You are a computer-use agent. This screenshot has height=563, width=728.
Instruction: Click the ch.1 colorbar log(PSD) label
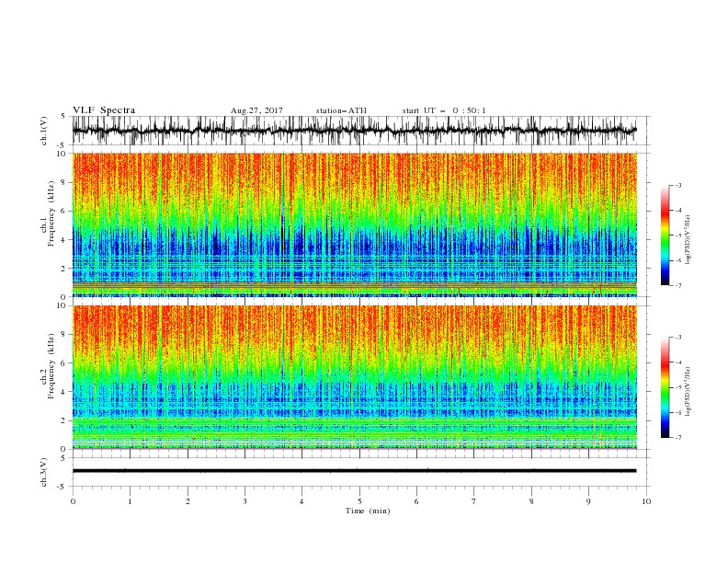[688, 240]
